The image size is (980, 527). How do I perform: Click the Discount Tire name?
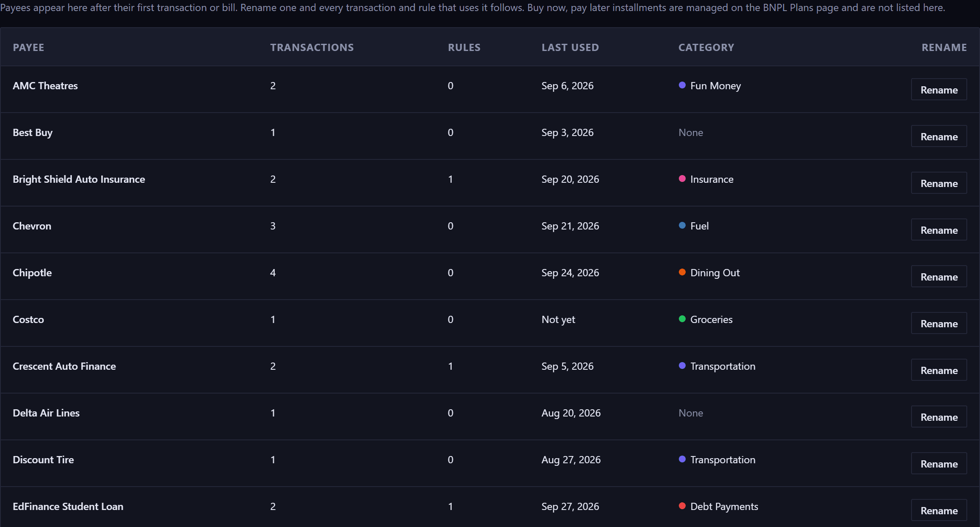[x=43, y=460]
